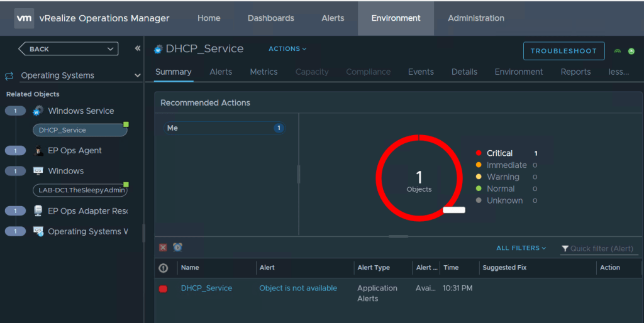Select LAB-DC1.TheSleepyAdmin in related objects
The width and height of the screenshot is (644, 323).
(x=79, y=190)
